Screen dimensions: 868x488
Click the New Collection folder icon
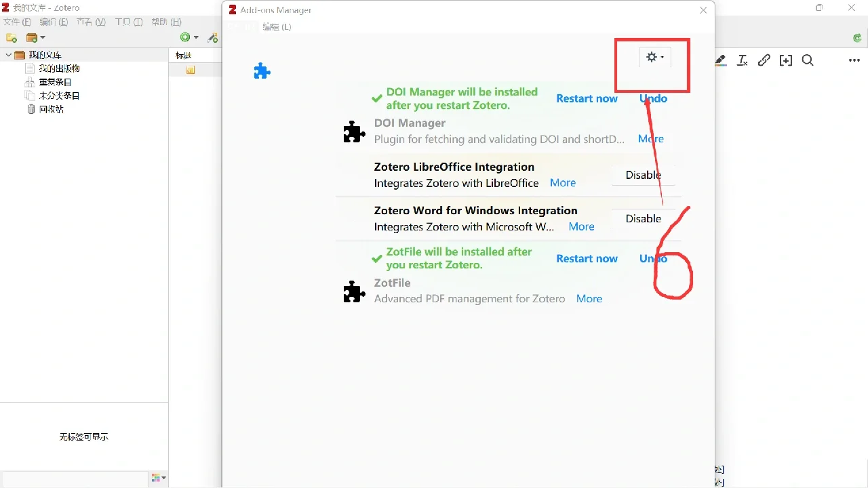tap(11, 38)
